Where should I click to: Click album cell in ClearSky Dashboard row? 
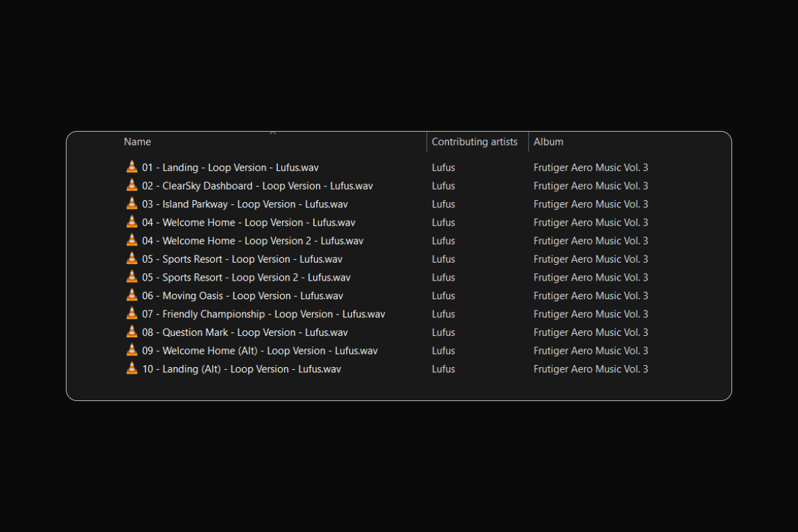coord(591,186)
